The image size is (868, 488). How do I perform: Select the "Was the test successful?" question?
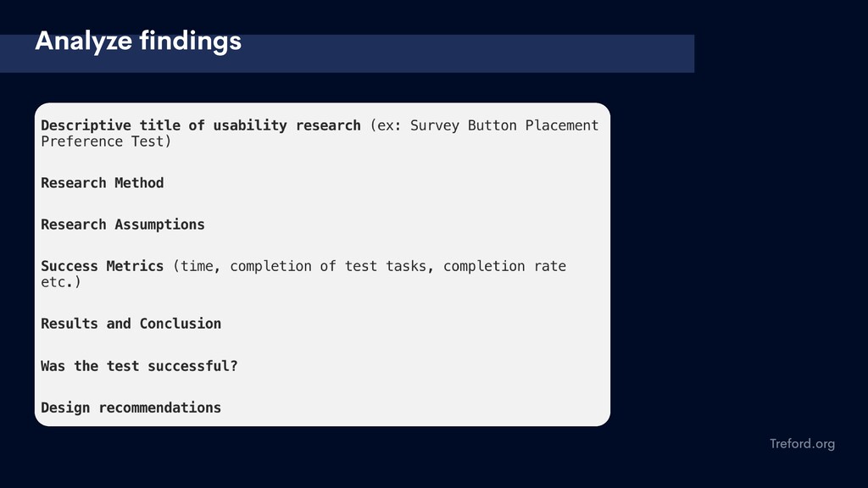click(140, 366)
